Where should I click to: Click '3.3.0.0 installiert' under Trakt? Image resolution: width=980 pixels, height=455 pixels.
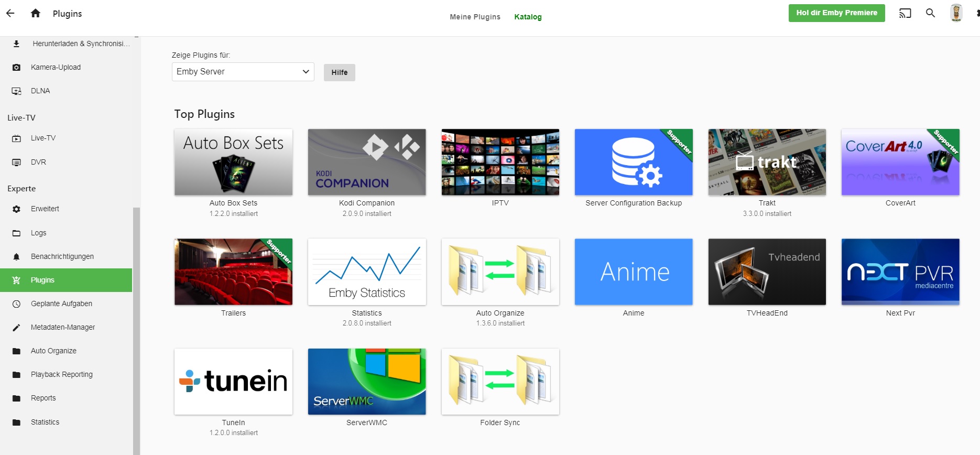click(767, 214)
